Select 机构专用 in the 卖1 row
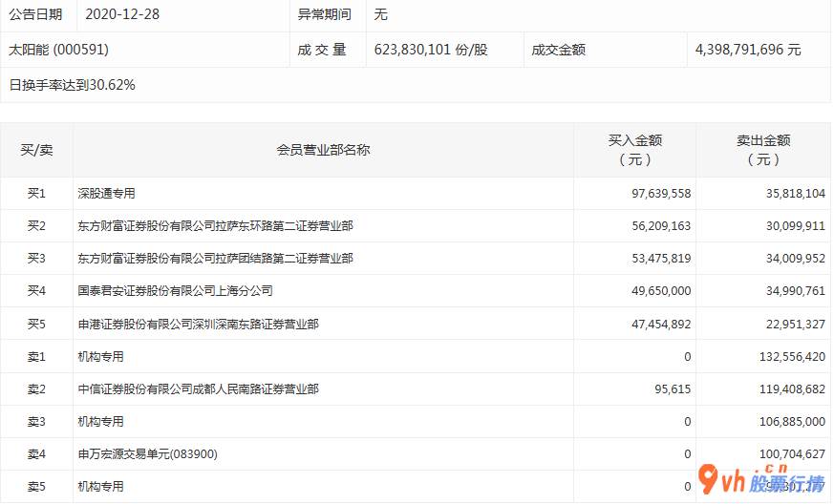The height and width of the screenshot is (504, 834). pyautogui.click(x=100, y=356)
